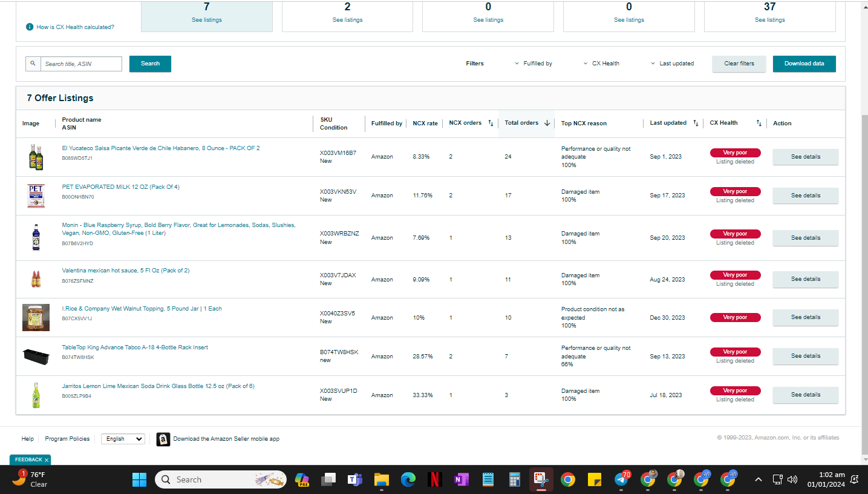Open Valentina mexican hot sauce link
Screen dimensions: 868x494
(x=126, y=271)
